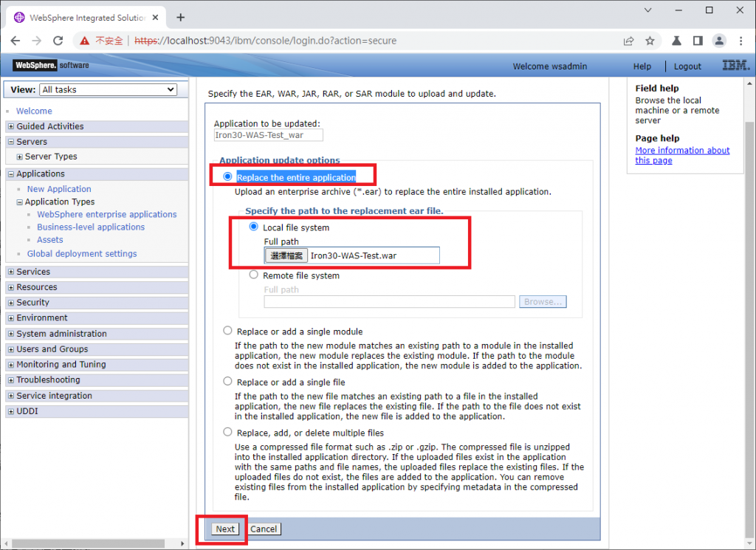Choose Replace or add a single file
The image size is (756, 550).
point(227,381)
